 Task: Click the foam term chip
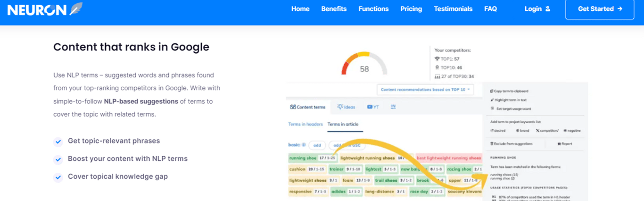(x=356, y=180)
